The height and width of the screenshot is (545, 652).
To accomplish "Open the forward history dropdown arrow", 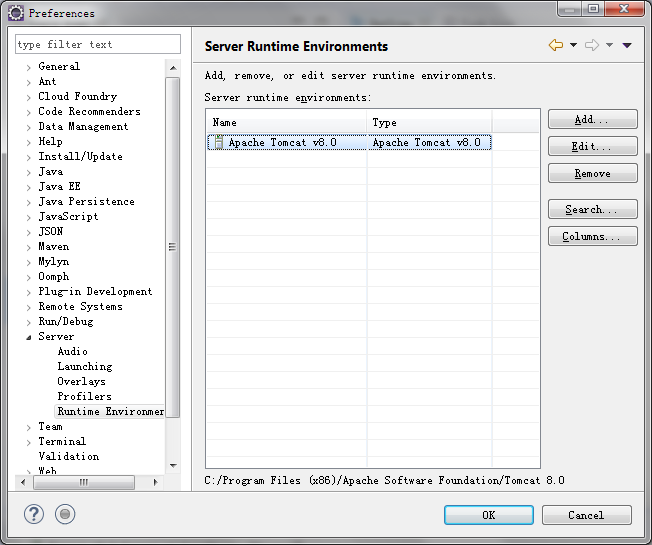I will (x=609, y=45).
